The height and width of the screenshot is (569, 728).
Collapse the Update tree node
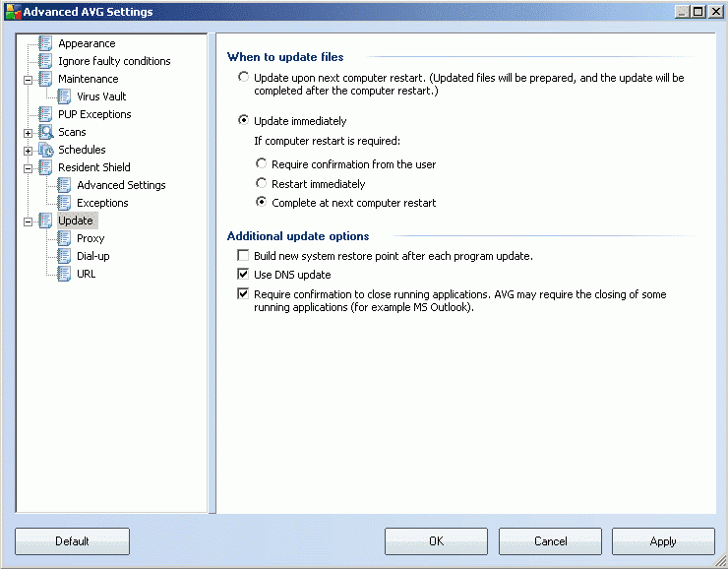point(28,222)
